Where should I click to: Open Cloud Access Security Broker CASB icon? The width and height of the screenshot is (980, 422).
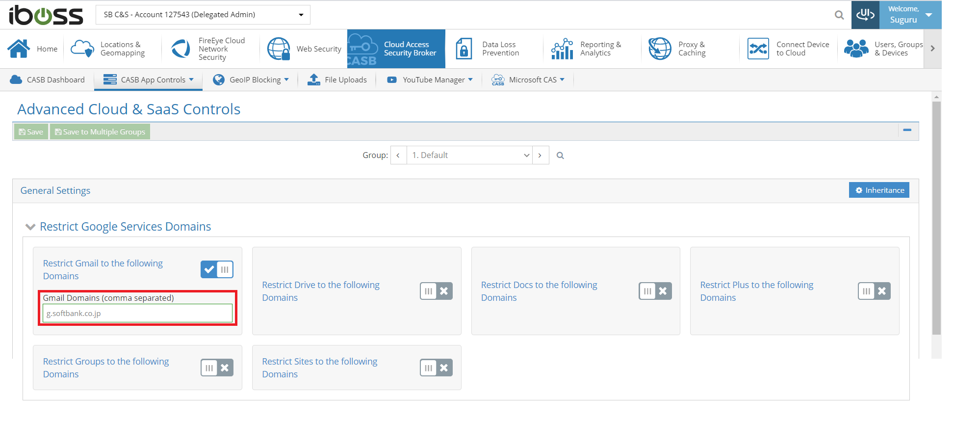point(362,50)
